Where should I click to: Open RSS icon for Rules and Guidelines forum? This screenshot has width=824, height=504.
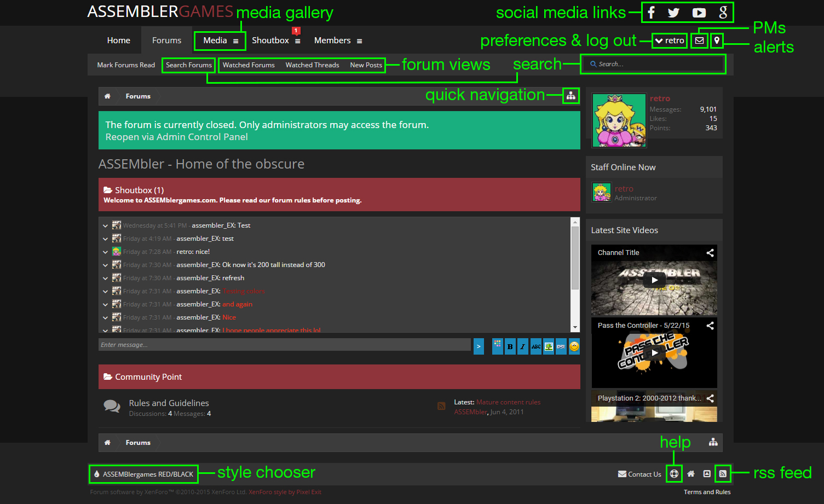441,406
